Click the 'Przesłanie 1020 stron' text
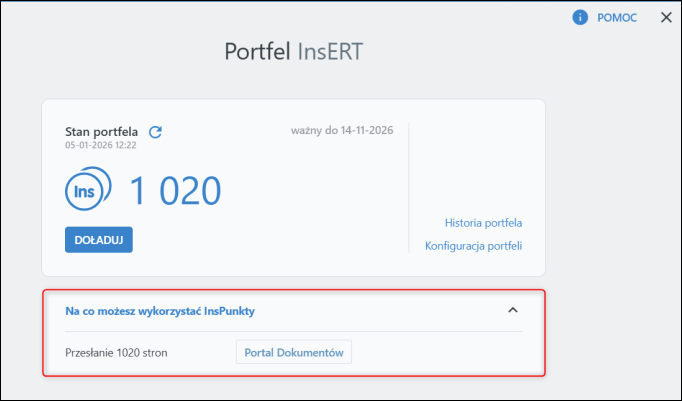Screen dimensions: 682x401 116,352
